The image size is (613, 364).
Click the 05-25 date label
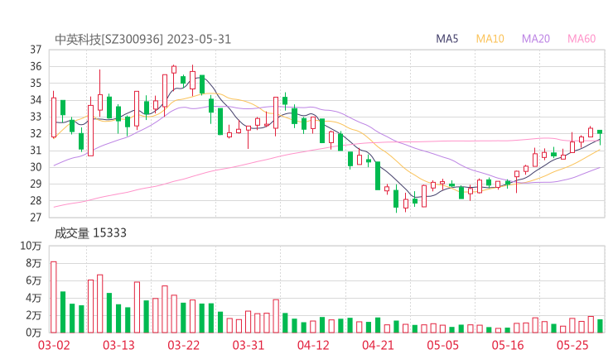pyautogui.click(x=572, y=345)
